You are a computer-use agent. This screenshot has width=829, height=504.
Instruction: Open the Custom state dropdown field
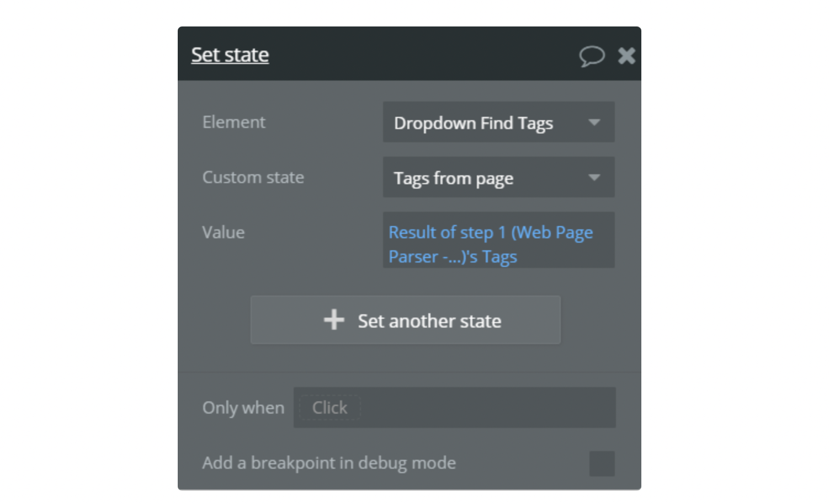(499, 177)
